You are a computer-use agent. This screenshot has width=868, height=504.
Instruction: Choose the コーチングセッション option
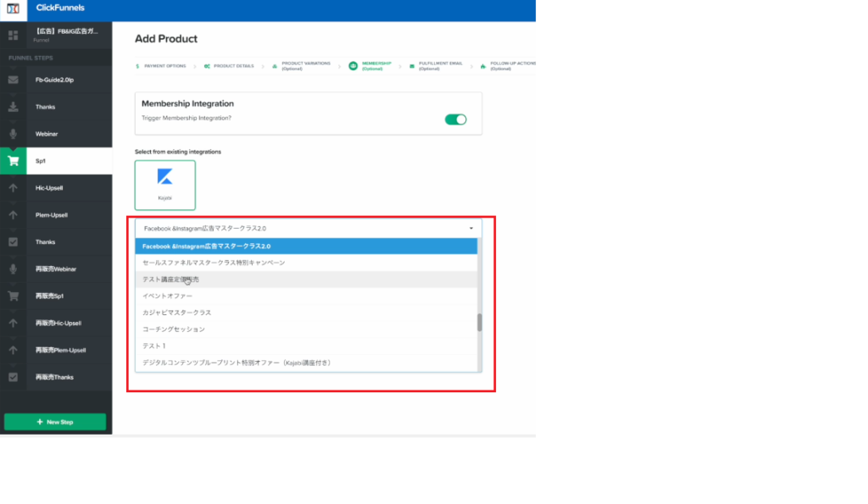[306, 330]
